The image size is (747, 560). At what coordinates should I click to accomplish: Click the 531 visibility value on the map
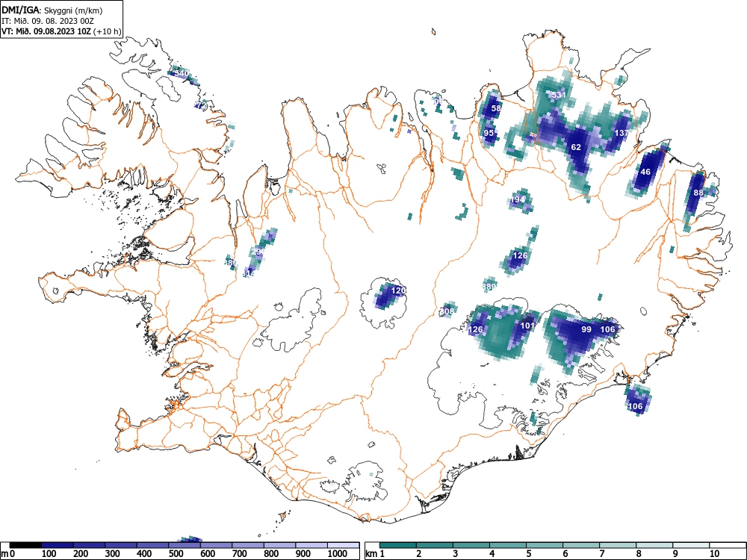[558, 95]
